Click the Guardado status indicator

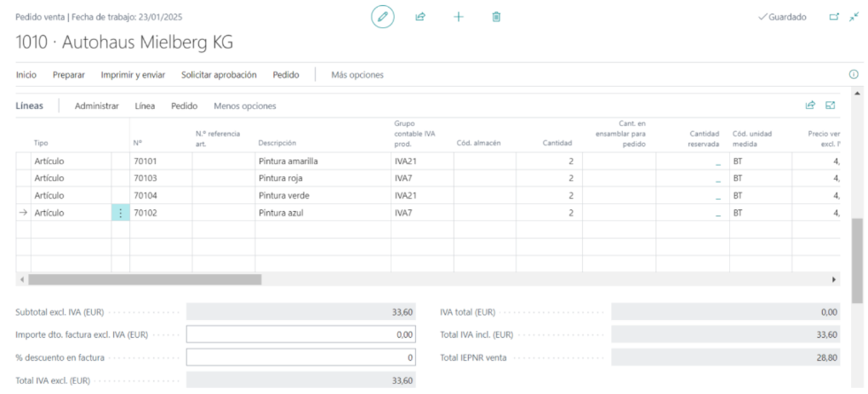(x=782, y=17)
